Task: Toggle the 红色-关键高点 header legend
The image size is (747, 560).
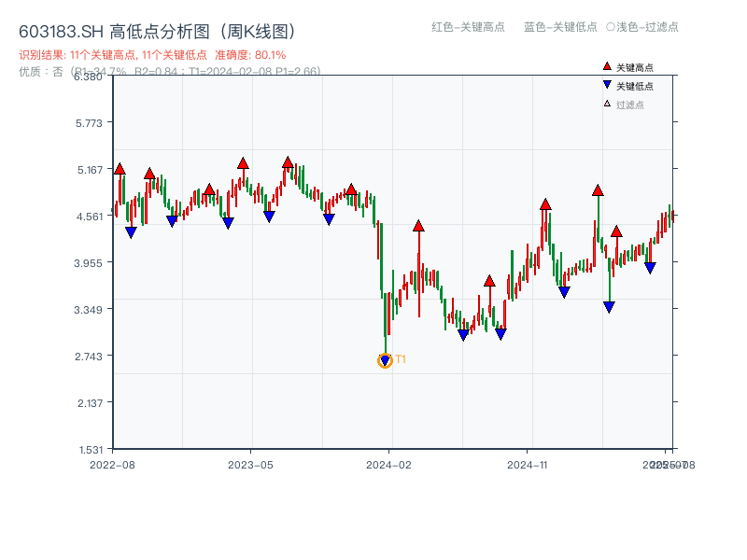Action: [467, 27]
